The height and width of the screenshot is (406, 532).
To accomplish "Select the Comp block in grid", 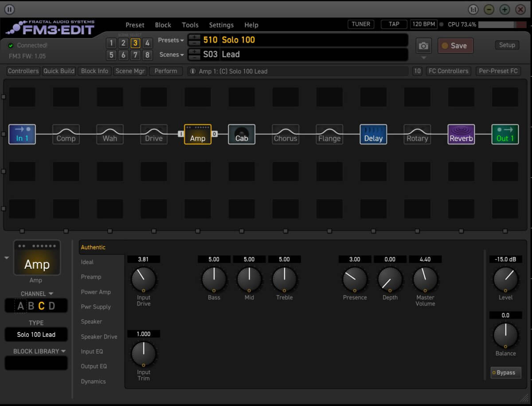I will [66, 134].
